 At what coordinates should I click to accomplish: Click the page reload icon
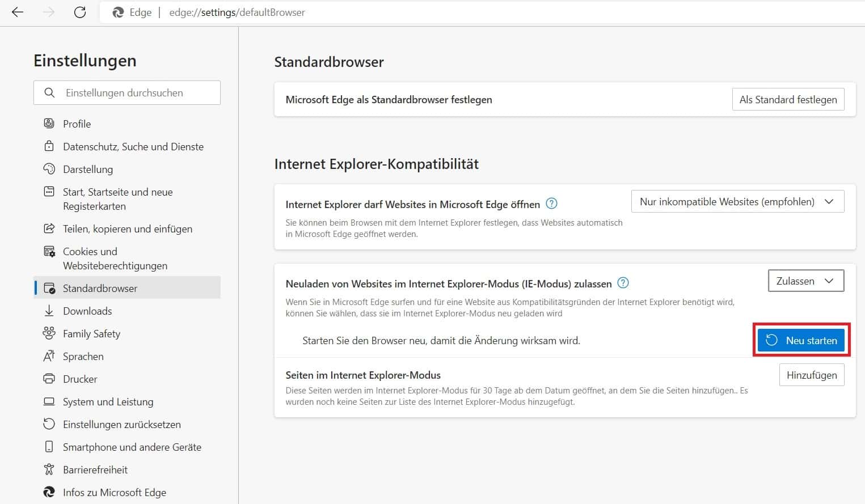(80, 12)
